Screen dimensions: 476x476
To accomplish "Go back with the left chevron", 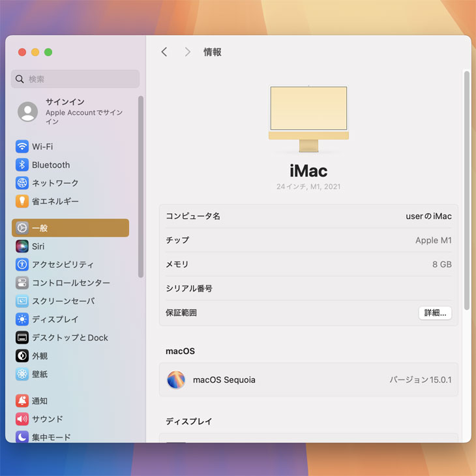I will pyautogui.click(x=164, y=52).
